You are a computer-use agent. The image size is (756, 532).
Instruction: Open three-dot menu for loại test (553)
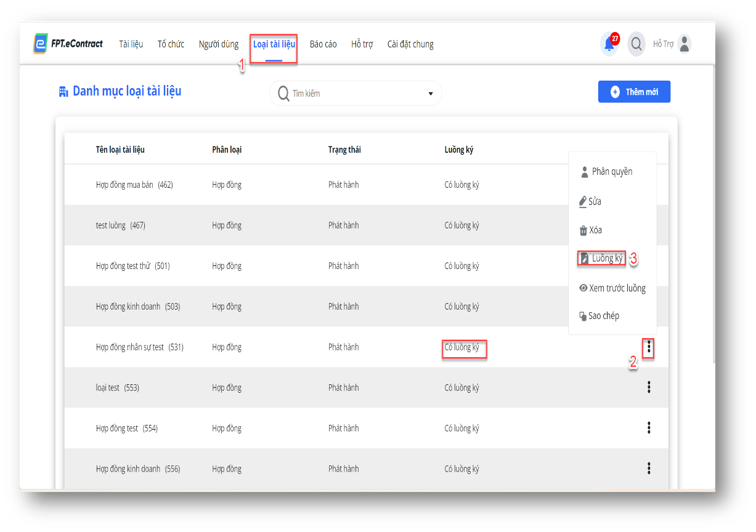(x=649, y=387)
